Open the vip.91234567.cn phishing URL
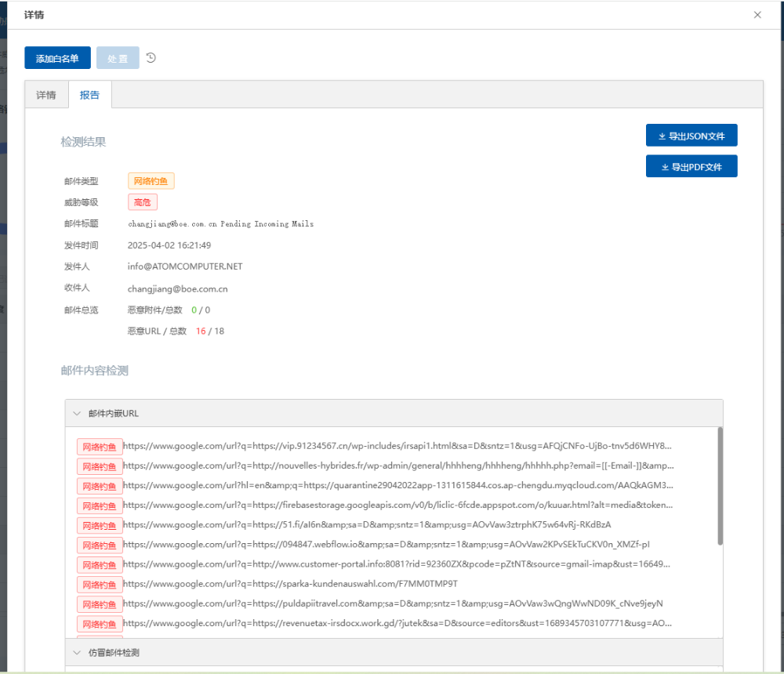 point(397,446)
